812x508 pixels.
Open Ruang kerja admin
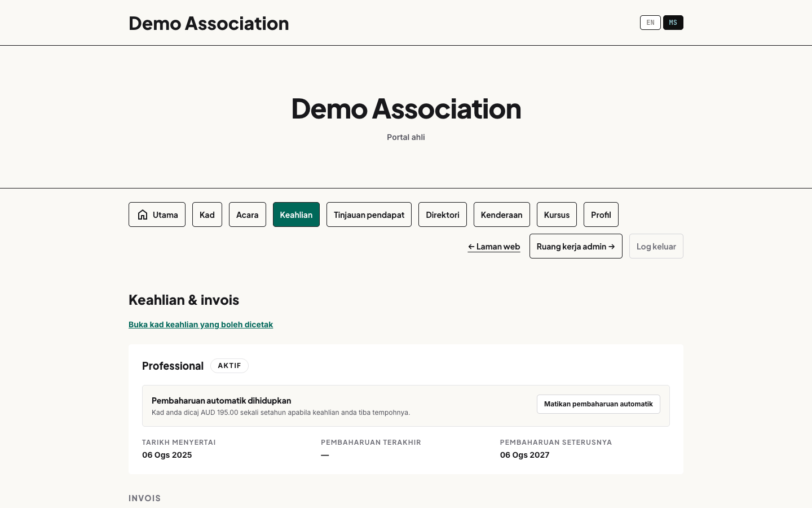coord(576,246)
